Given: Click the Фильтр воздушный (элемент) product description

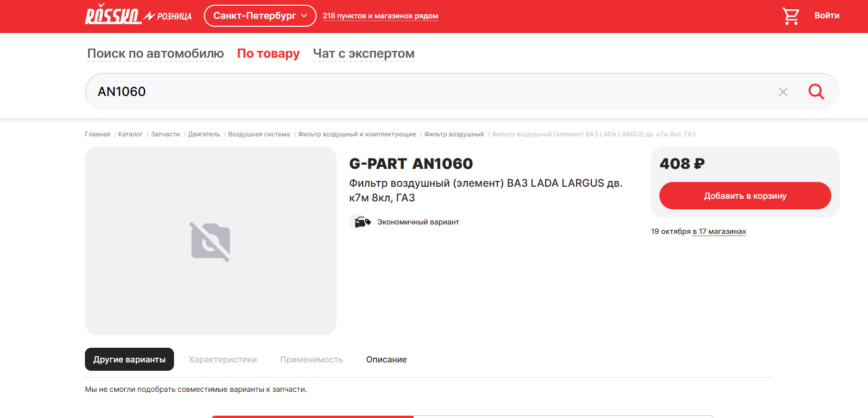Looking at the screenshot, I should point(486,190).
